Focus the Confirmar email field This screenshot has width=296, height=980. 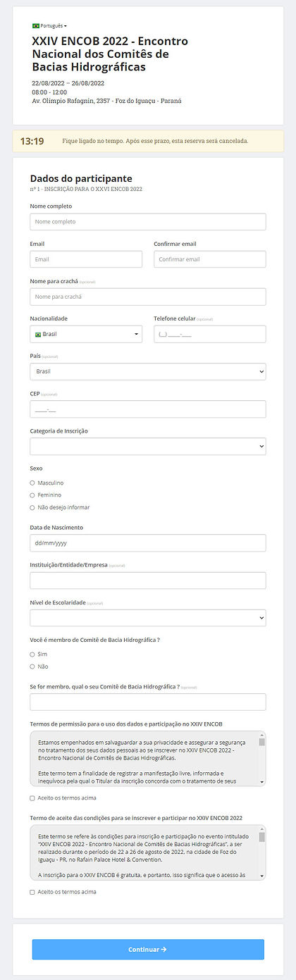click(x=210, y=259)
